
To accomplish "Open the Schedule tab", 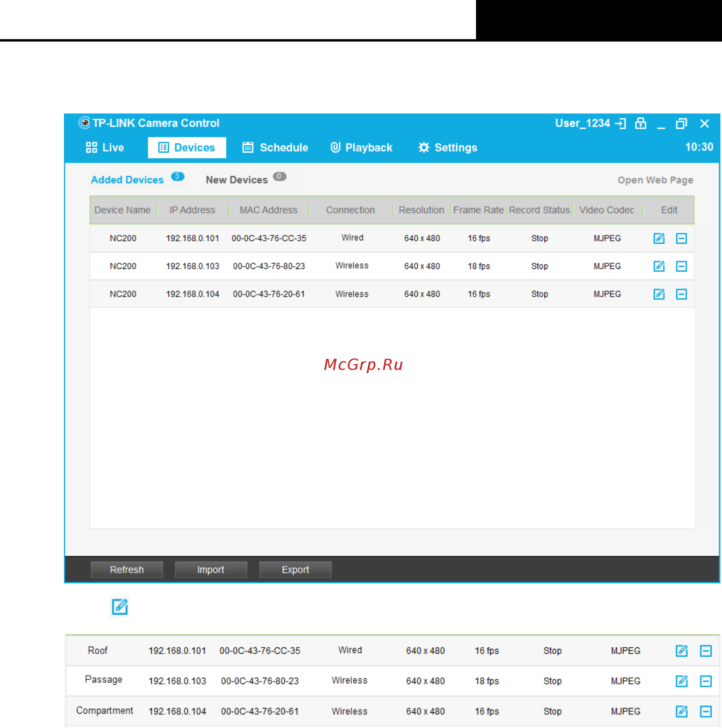I will pos(275,147).
